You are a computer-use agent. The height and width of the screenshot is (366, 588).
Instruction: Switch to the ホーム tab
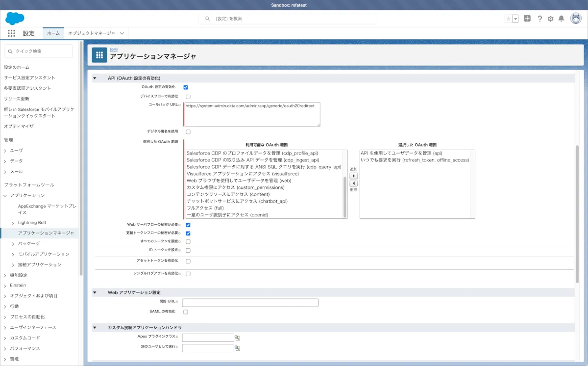coord(53,33)
